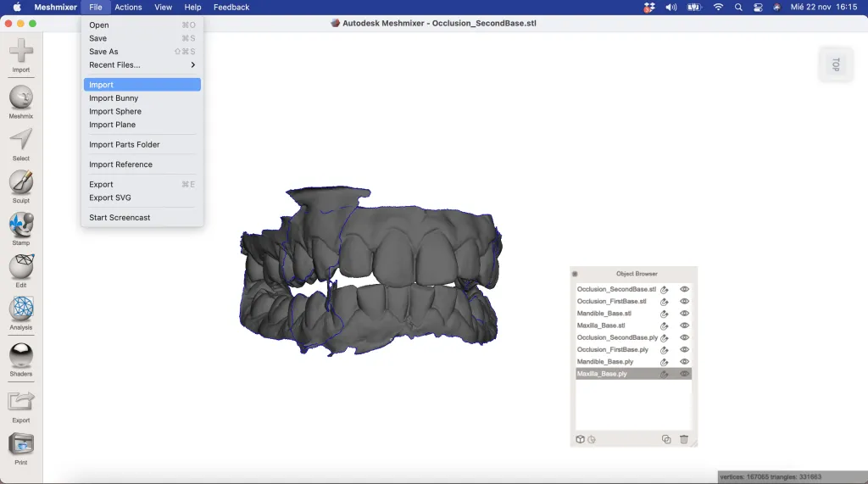Open the Import tool in left sidebar

[21, 55]
